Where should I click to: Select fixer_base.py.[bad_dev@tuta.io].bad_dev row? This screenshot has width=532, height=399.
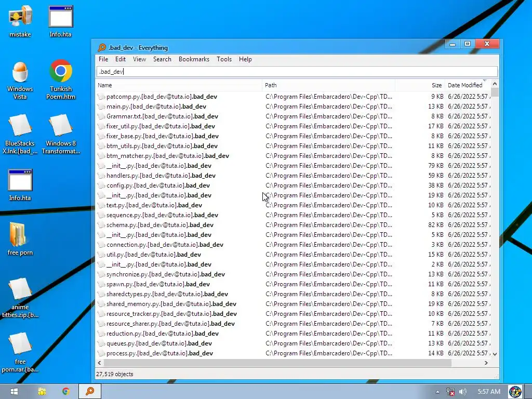click(x=293, y=136)
